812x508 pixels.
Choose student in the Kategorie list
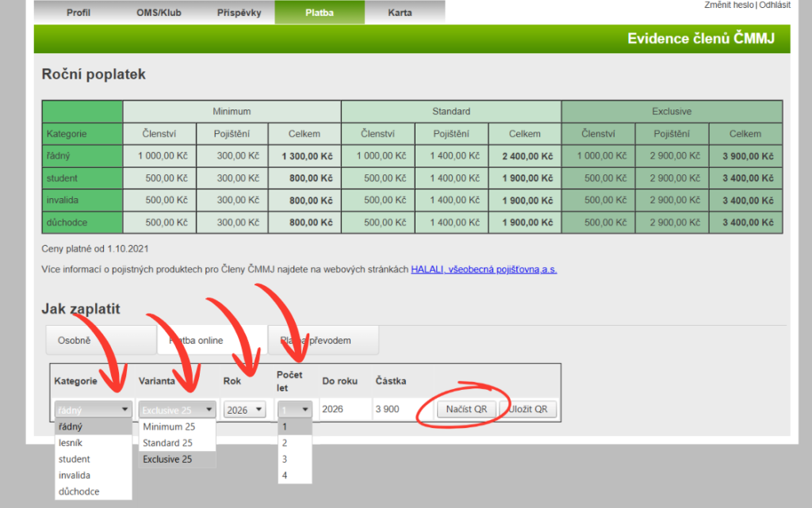(x=94, y=459)
